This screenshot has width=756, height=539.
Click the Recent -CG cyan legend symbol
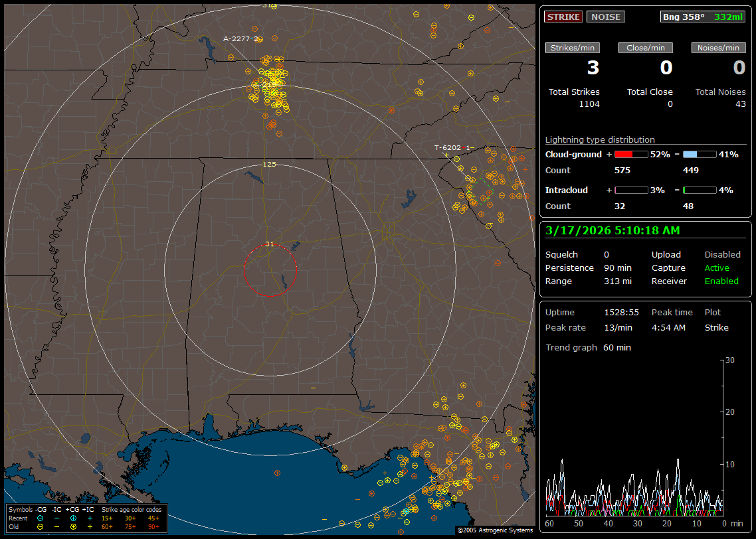coord(40,518)
